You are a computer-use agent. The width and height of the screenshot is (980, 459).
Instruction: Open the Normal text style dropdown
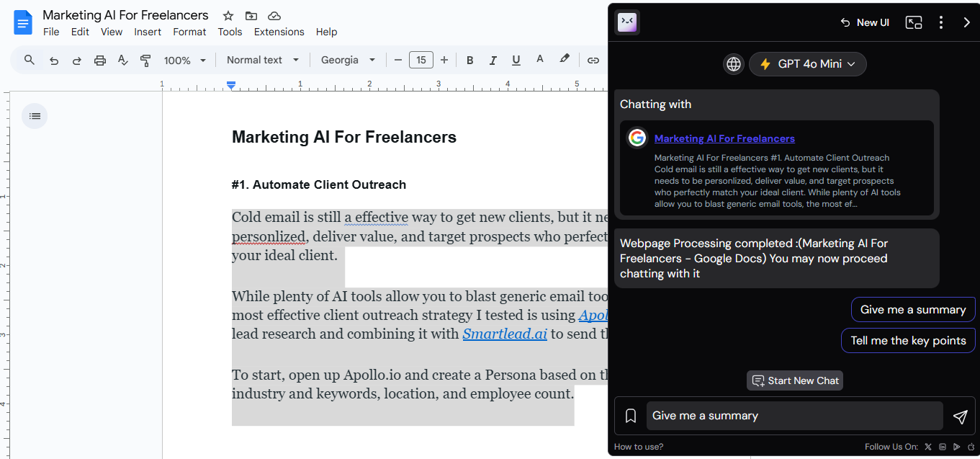(x=263, y=61)
